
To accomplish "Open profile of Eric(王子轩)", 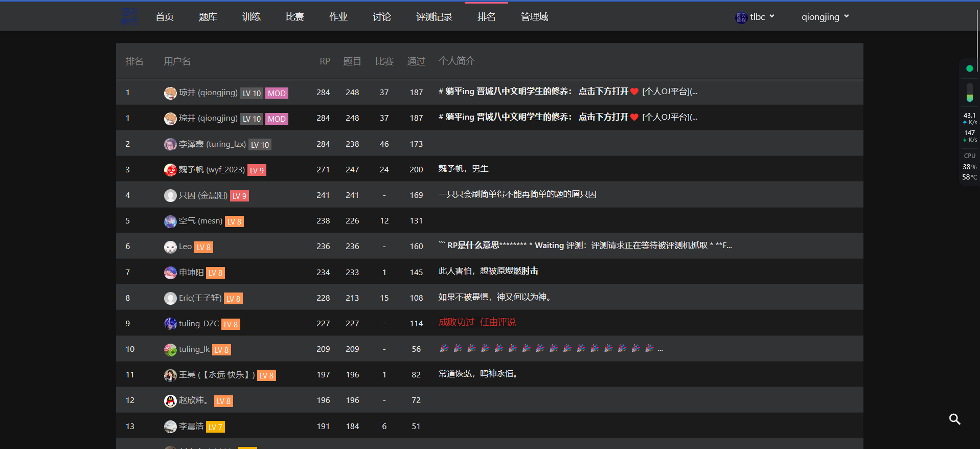I will coord(200,298).
